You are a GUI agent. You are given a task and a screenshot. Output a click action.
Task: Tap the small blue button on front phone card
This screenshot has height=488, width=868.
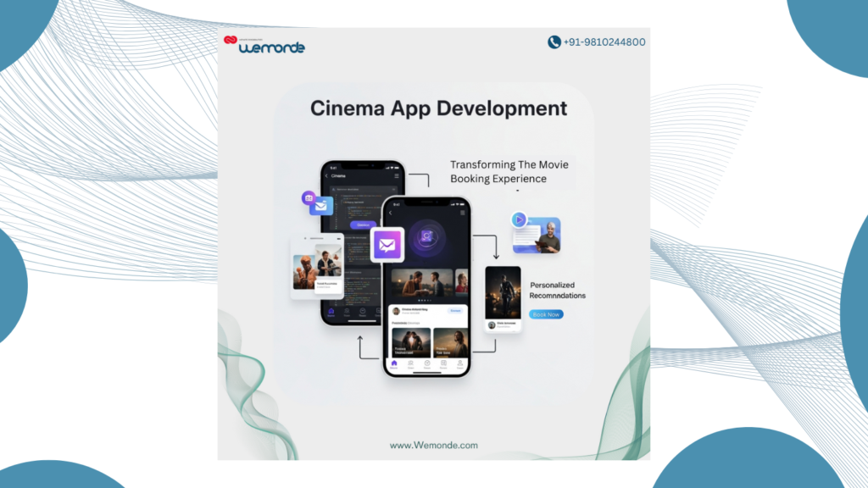click(455, 311)
